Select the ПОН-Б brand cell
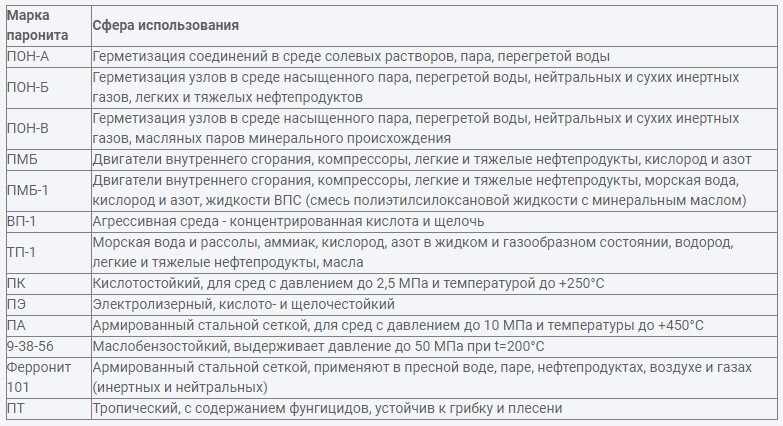 [x=48, y=87]
